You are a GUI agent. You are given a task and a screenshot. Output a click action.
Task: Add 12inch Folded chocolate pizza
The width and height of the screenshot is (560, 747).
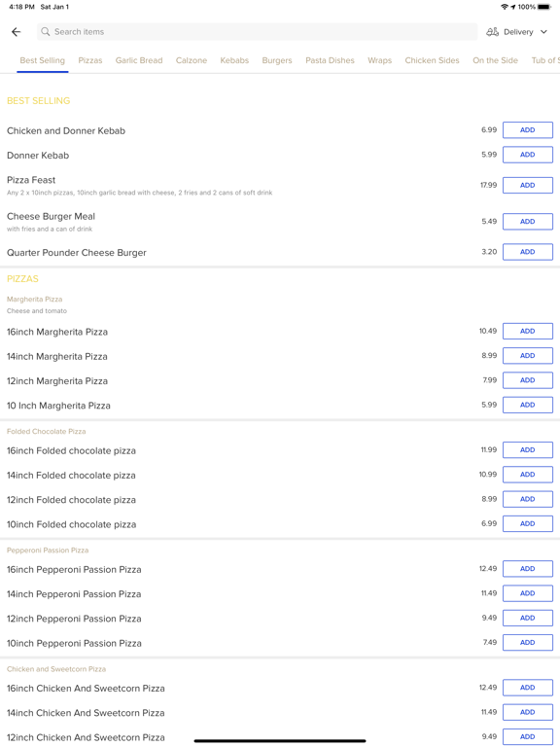click(528, 499)
